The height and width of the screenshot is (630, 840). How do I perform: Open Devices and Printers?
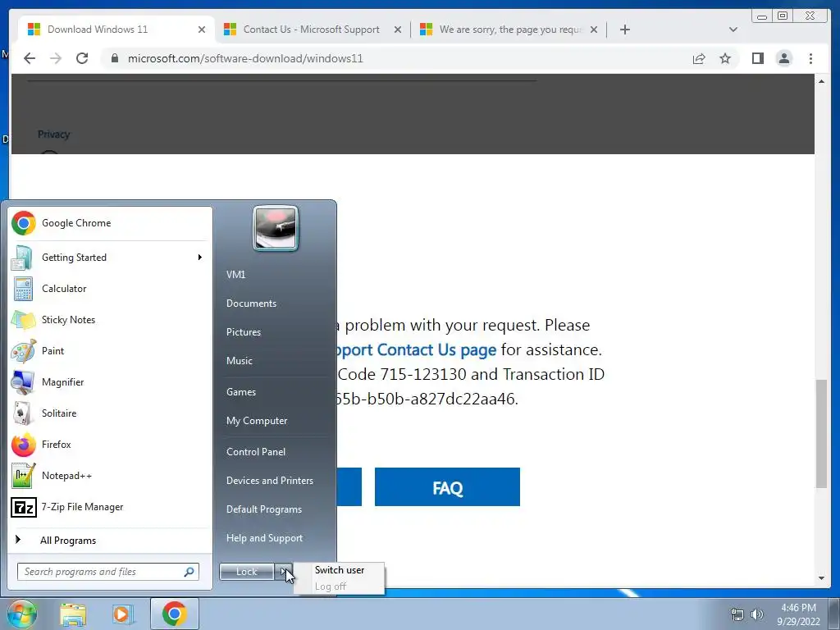(270, 481)
